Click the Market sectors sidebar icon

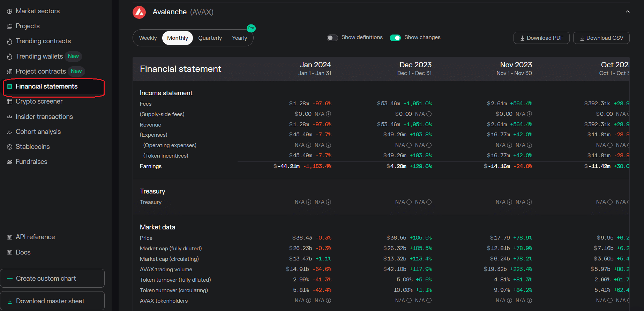10,11
